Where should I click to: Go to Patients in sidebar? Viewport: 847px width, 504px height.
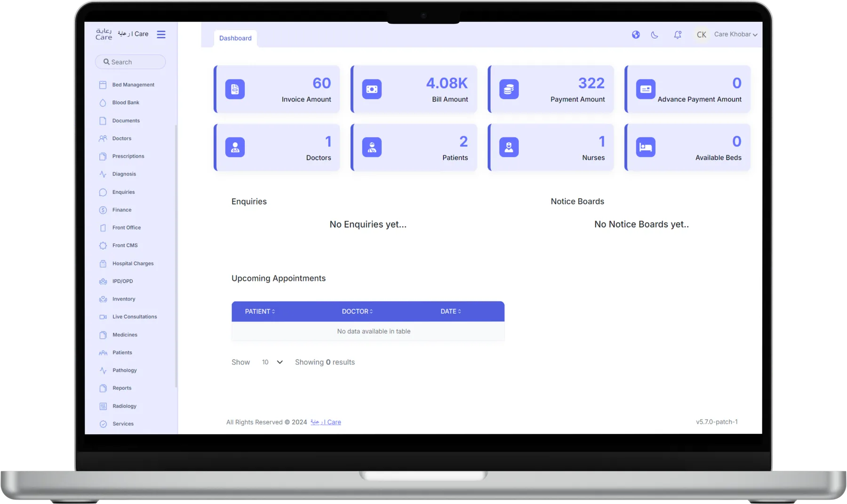pos(122,352)
